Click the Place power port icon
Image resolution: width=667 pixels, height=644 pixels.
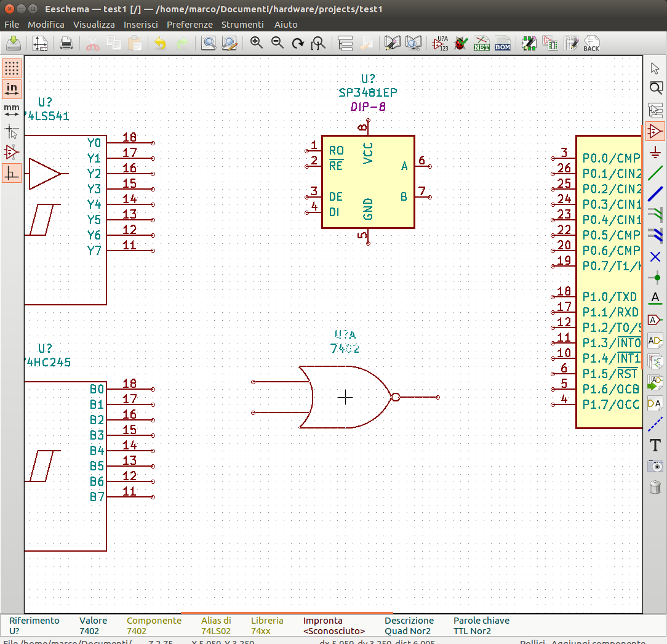click(655, 152)
